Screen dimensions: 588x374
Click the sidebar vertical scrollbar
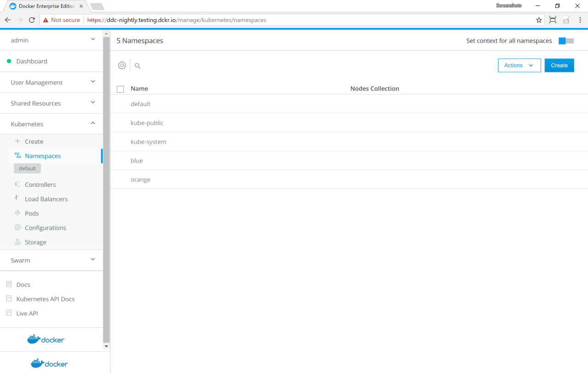click(x=107, y=184)
